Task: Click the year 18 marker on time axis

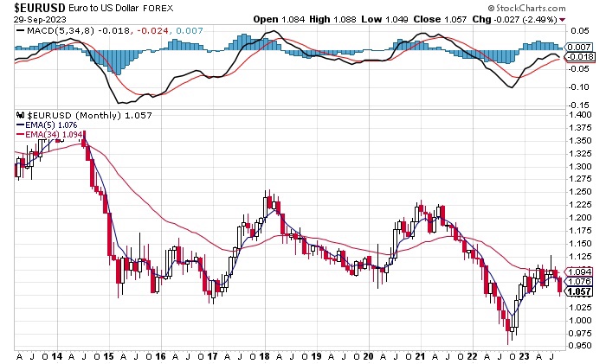Action: (x=265, y=355)
